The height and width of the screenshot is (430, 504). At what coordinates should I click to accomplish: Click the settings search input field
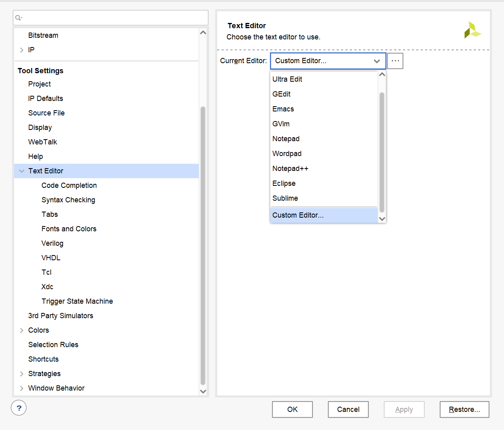point(111,18)
